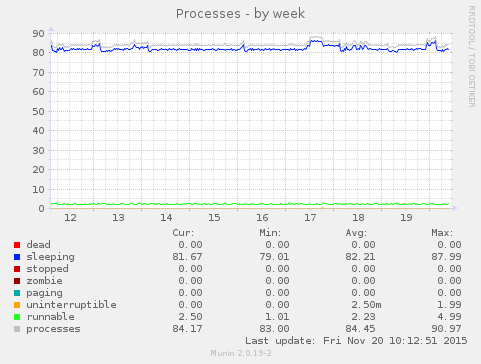Click sleeping current value 81.67
The height and width of the screenshot is (364, 481).
click(187, 257)
